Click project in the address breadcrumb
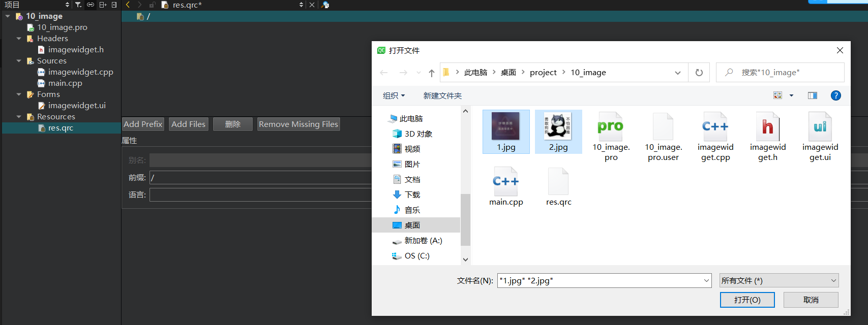868x325 pixels. point(543,73)
